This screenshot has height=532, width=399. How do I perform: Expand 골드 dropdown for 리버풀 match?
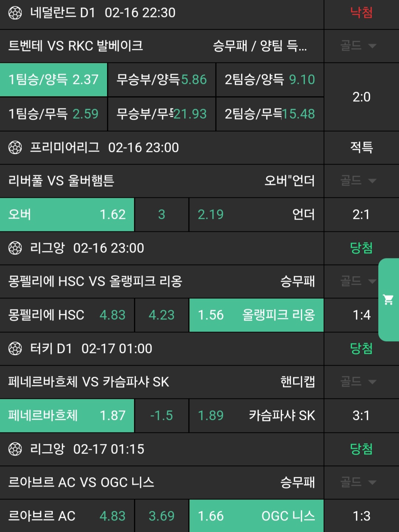point(358,181)
